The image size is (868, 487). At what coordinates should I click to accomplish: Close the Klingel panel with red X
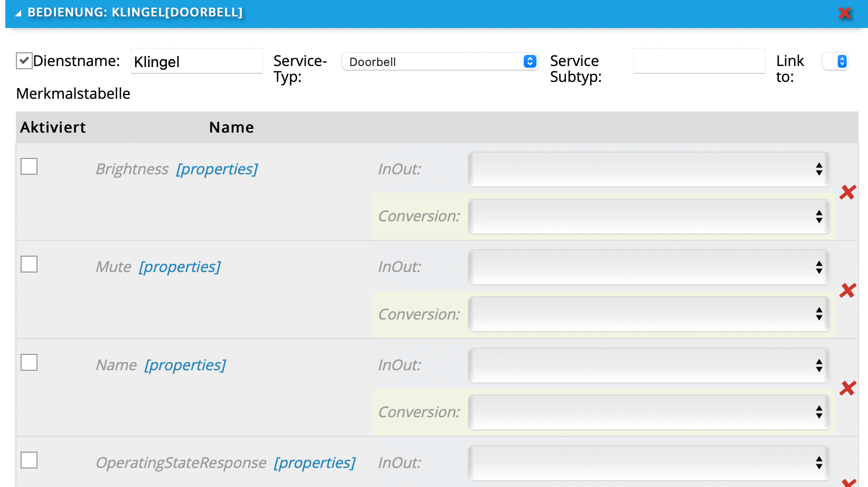pyautogui.click(x=845, y=13)
